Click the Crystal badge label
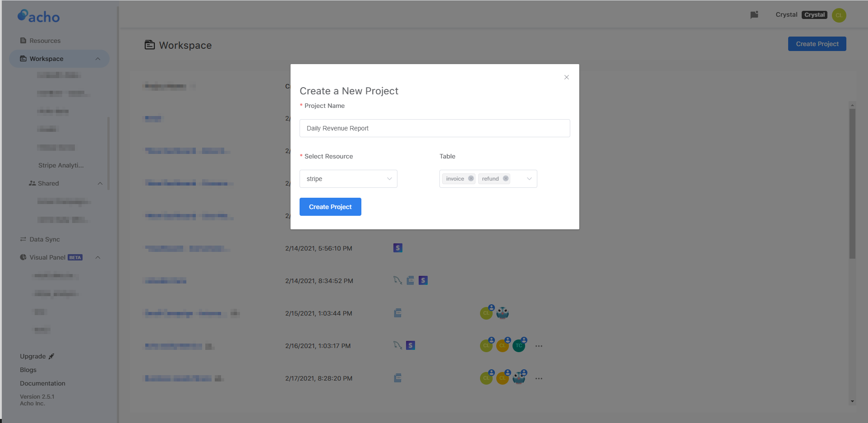This screenshot has width=868, height=423. (x=814, y=15)
